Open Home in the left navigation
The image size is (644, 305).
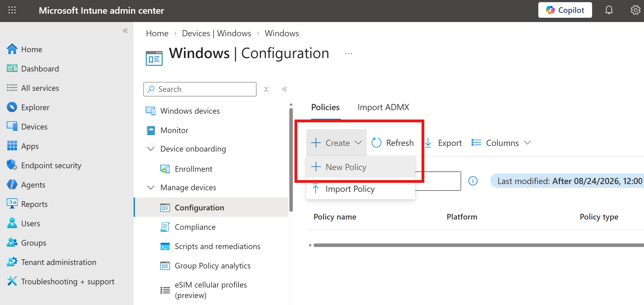(x=32, y=49)
